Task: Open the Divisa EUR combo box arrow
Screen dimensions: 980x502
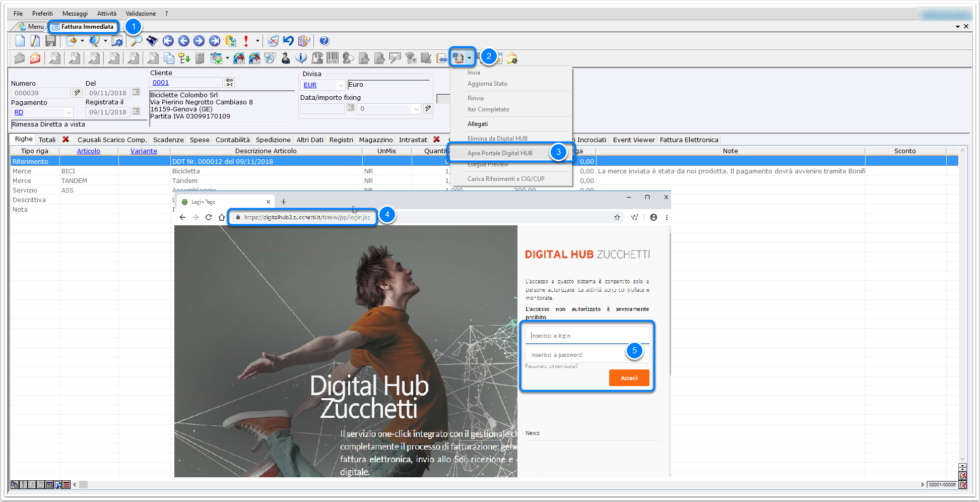Action: tap(341, 85)
